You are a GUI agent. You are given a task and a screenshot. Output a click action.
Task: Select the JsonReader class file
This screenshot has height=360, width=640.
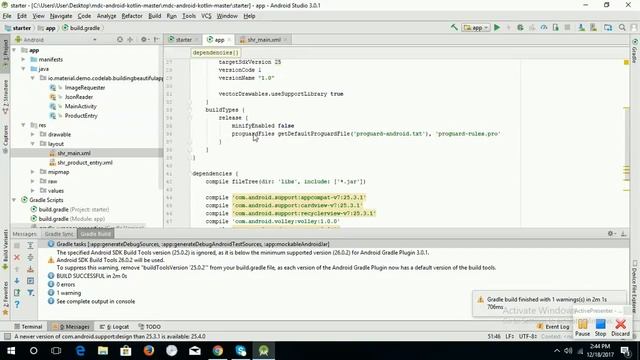pyautogui.click(x=78, y=97)
